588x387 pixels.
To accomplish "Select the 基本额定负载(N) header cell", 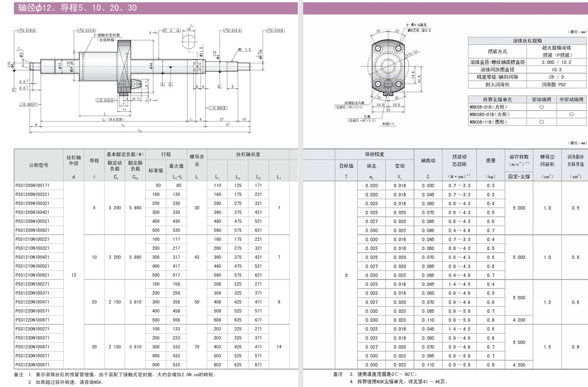I will click(125, 154).
